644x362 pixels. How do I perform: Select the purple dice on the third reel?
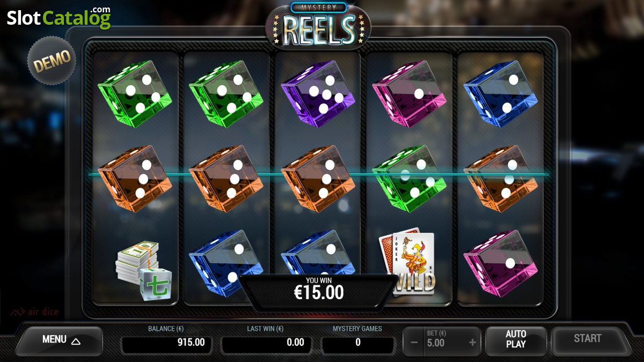pos(318,94)
